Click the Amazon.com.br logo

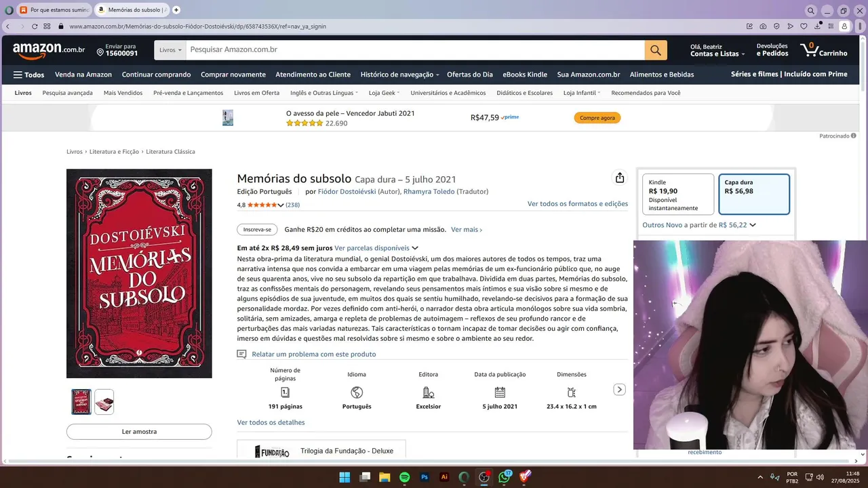(49, 50)
